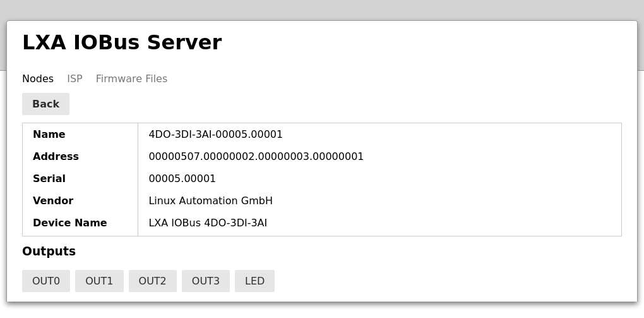Click the Vendor row label
Image resolution: width=644 pixels, height=318 pixels.
click(x=53, y=201)
